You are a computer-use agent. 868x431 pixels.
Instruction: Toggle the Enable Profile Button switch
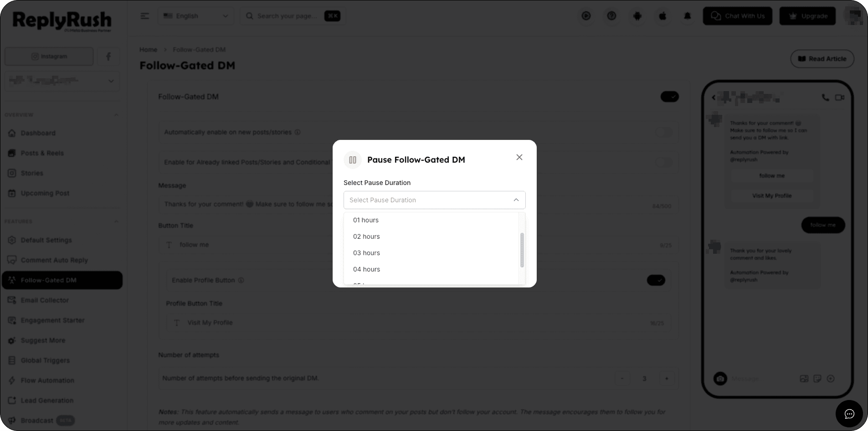(x=656, y=280)
